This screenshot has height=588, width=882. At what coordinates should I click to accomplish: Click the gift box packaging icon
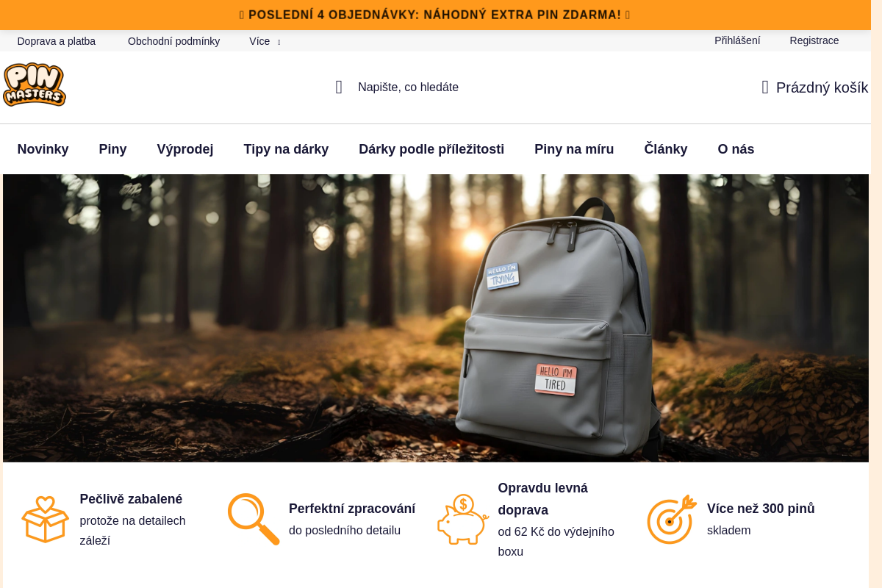(x=45, y=520)
